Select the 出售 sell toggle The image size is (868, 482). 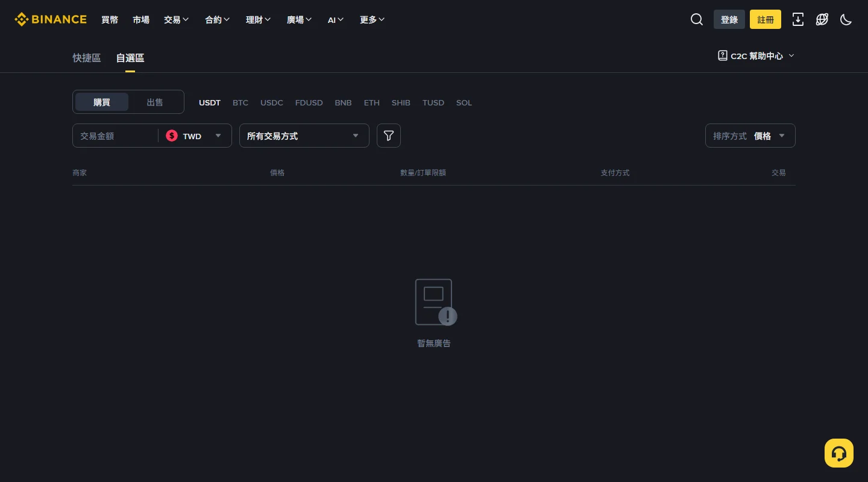tap(155, 102)
